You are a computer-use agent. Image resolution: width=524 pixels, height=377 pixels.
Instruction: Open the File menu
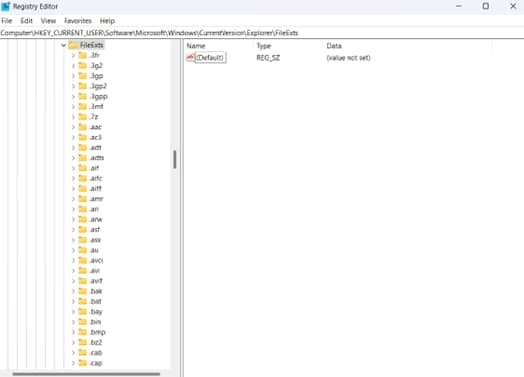(x=7, y=21)
